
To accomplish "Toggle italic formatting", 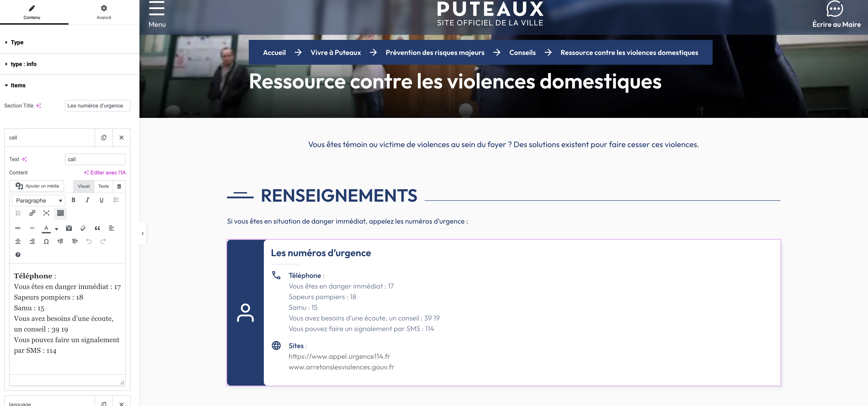I will tap(87, 200).
